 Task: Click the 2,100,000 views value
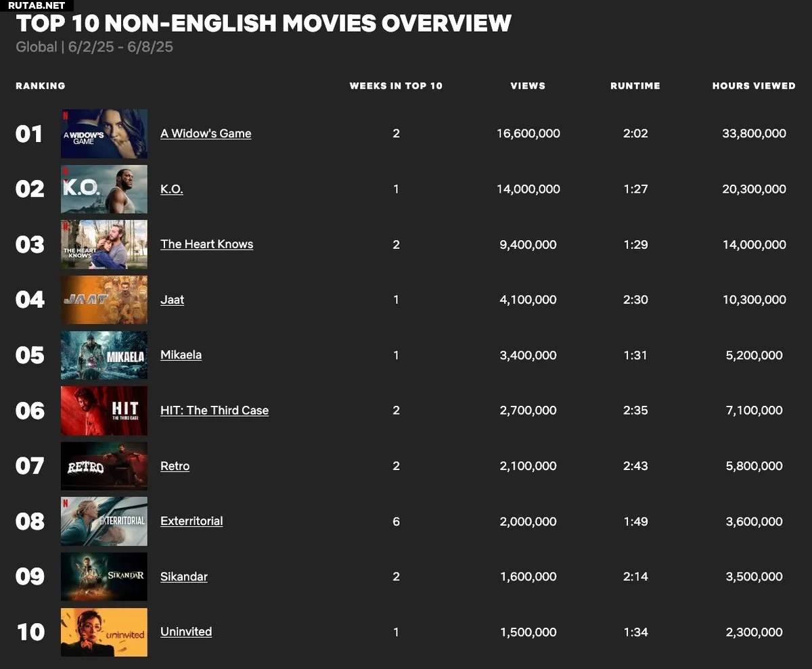[528, 465]
